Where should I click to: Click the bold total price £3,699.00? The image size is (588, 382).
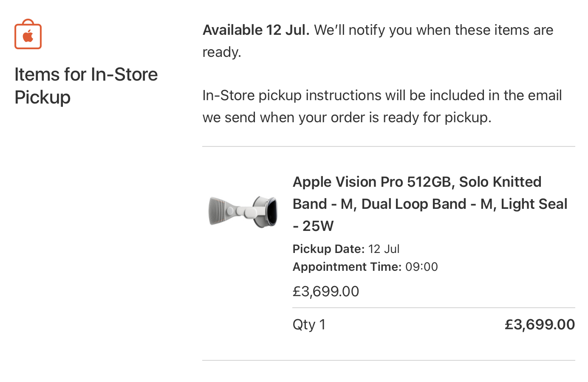click(540, 325)
